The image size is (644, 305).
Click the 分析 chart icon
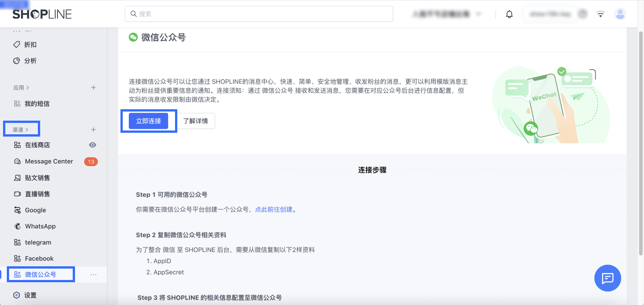(x=17, y=61)
